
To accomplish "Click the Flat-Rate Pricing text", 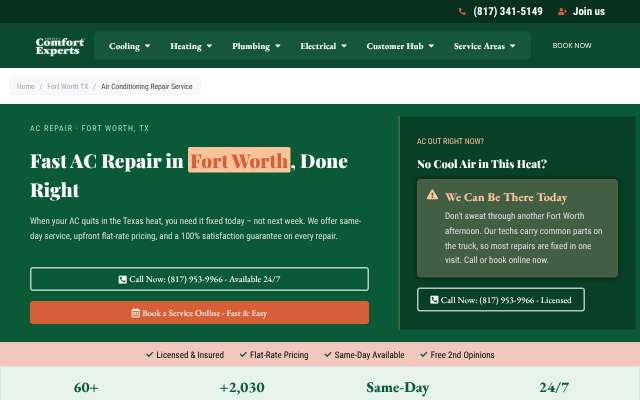I will [279, 355].
